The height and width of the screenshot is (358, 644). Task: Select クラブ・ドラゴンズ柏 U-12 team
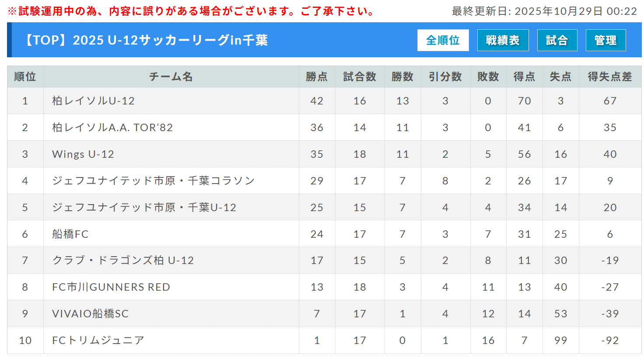pyautogui.click(x=123, y=261)
